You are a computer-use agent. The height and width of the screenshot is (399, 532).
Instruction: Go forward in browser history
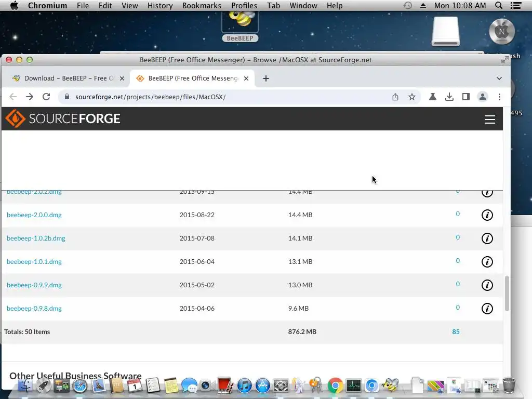(x=30, y=97)
